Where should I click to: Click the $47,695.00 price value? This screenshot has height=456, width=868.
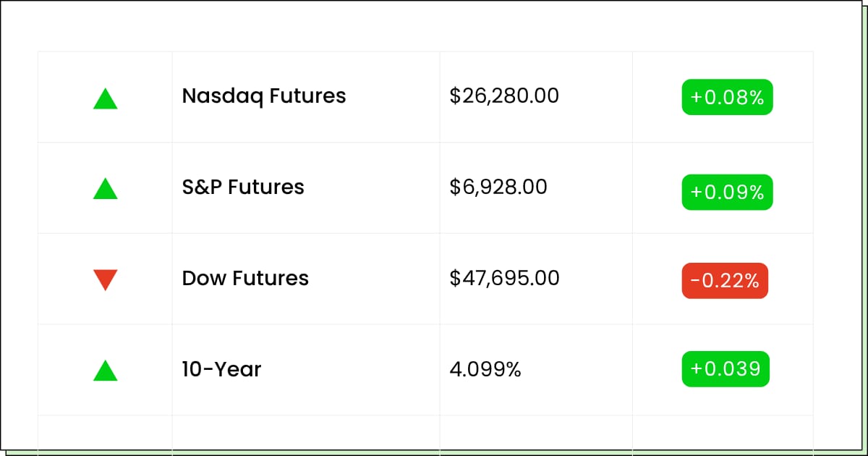coord(504,279)
